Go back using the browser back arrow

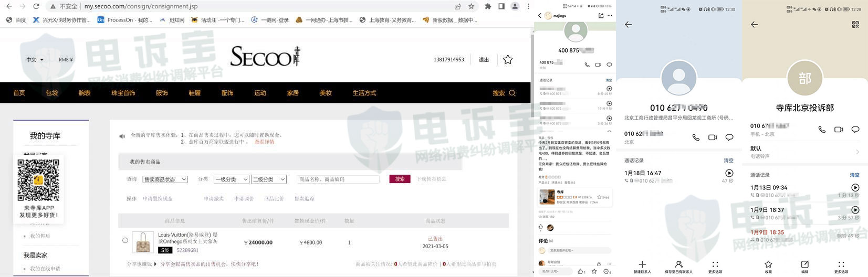pyautogui.click(x=9, y=6)
